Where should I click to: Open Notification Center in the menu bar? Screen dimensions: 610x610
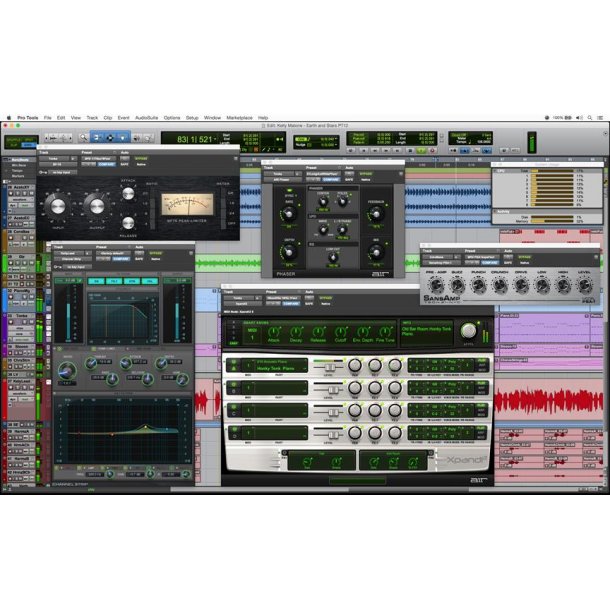point(600,117)
